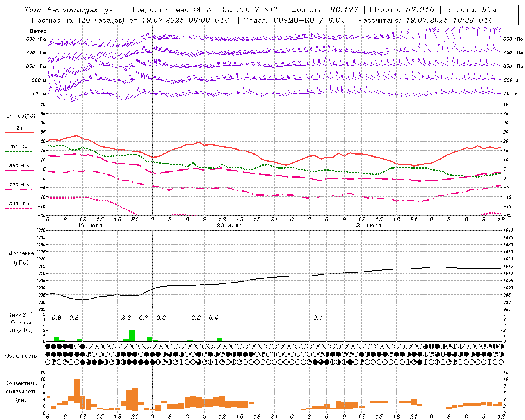Click the red line sample under '2м' legend
Viewport: 525px width, 420px height.
tap(19, 132)
